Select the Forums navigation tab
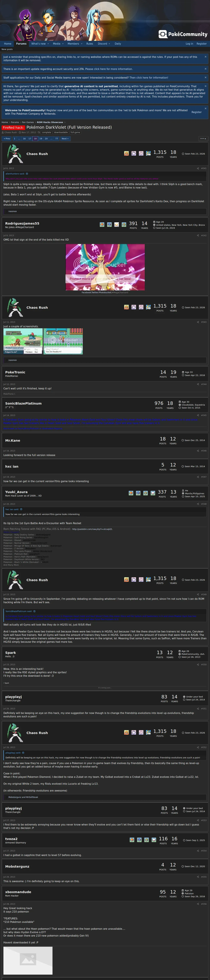 tap(21, 44)
